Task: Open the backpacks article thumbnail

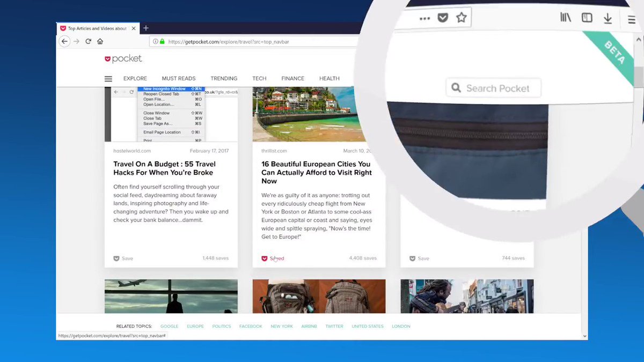Action: (x=319, y=296)
